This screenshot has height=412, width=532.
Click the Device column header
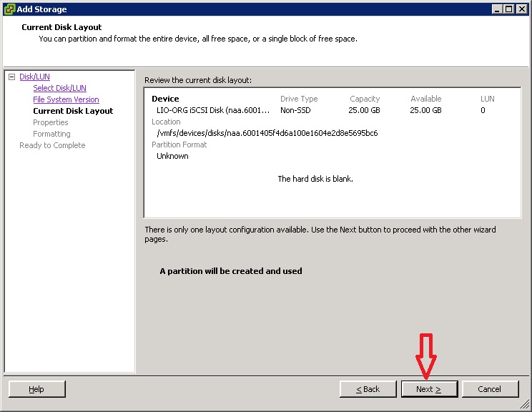(x=165, y=99)
